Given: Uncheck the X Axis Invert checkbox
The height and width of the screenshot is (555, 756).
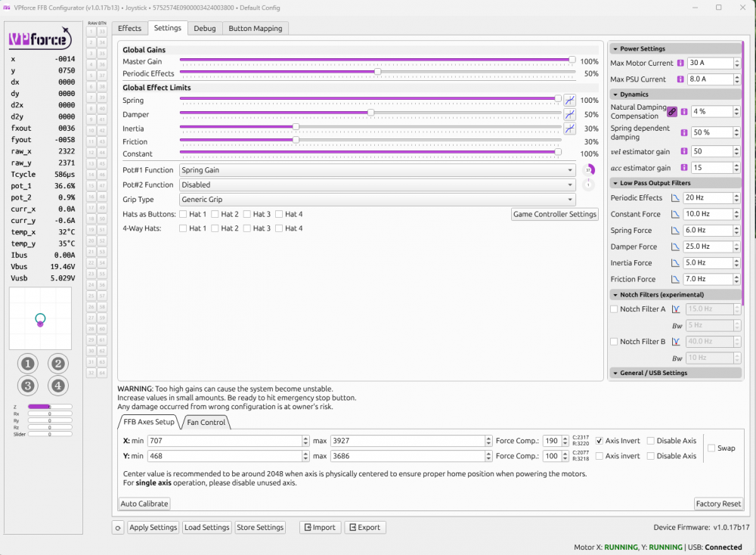Looking at the screenshot, I should coord(600,441).
